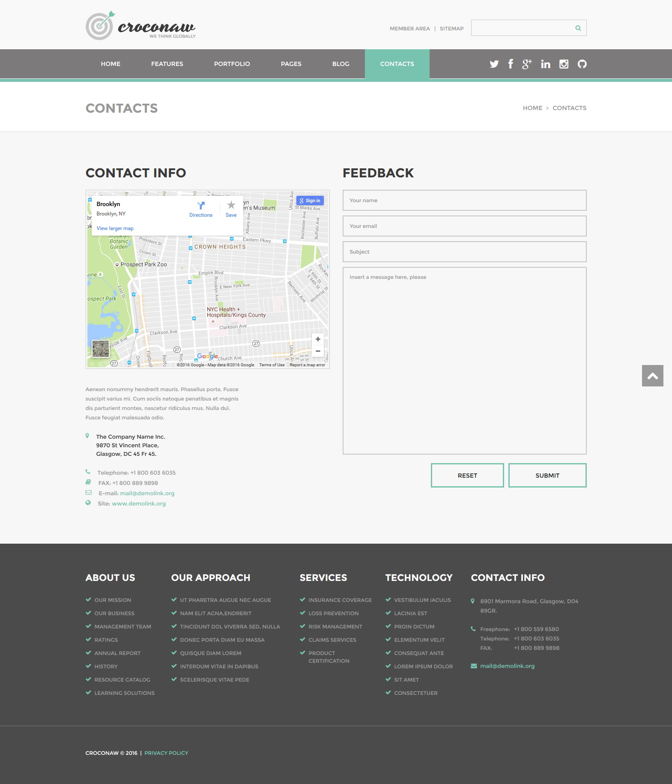Screen dimensions: 672x784
Task: Click checkmark icon beside OUR BUSINESS
Action: (88, 613)
